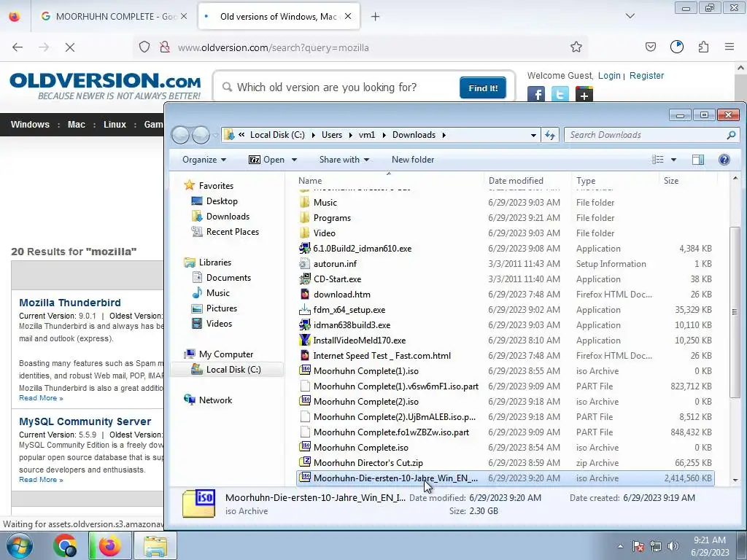The width and height of the screenshot is (747, 560).
Task: Expand the view options dropdown arrow
Action: [673, 160]
